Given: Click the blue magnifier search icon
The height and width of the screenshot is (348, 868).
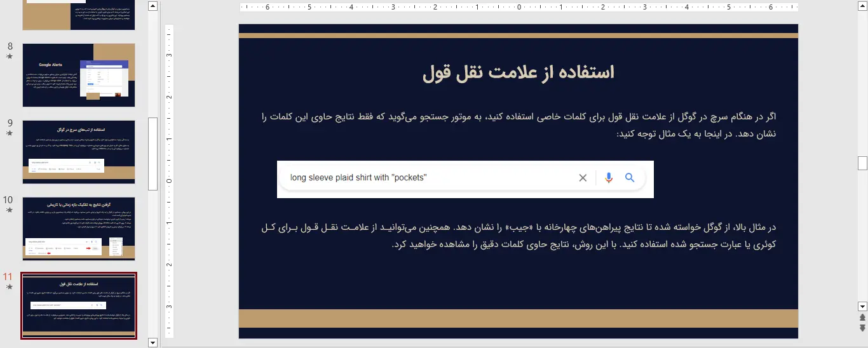Looking at the screenshot, I should coord(630,178).
